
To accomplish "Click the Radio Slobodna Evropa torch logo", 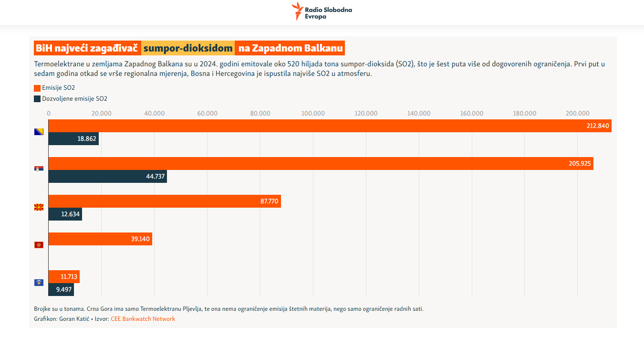I will coord(297,11).
